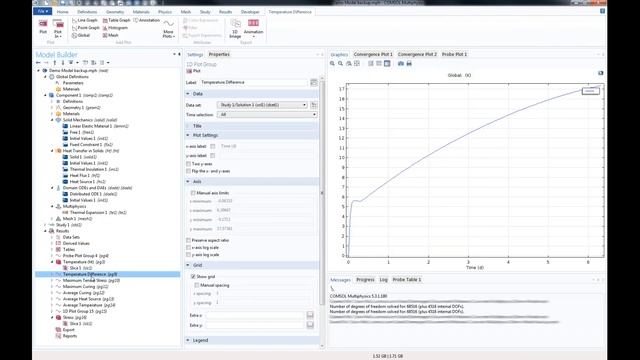Image resolution: width=640 pixels, height=360 pixels.
Task: Print the graph from Graphics toolbar
Action: 409,64
